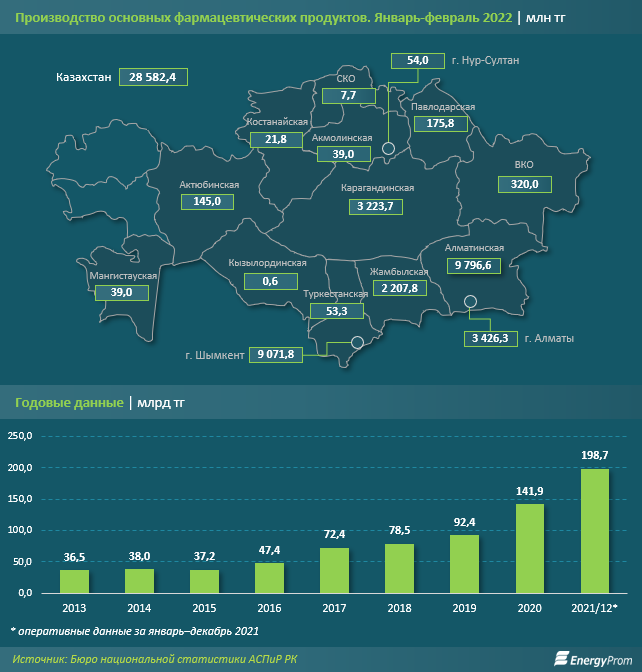This screenshot has width=642, height=672.
Task: Click the Алматинская value 9 796,6
Action: point(472,265)
